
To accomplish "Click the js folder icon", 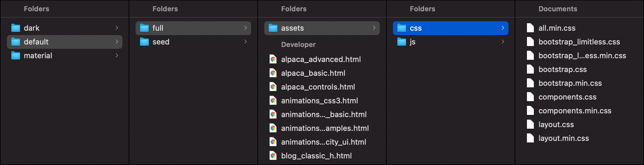I will 402,42.
